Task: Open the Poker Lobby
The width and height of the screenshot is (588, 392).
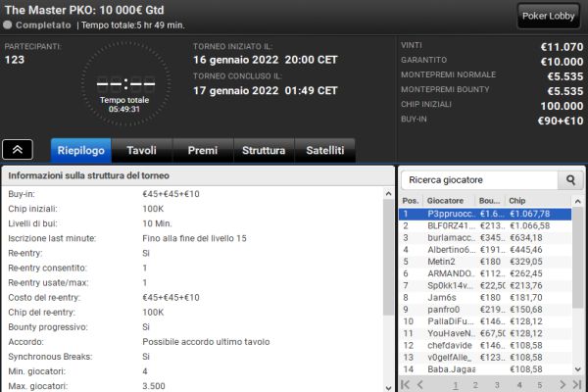Action: point(550,15)
